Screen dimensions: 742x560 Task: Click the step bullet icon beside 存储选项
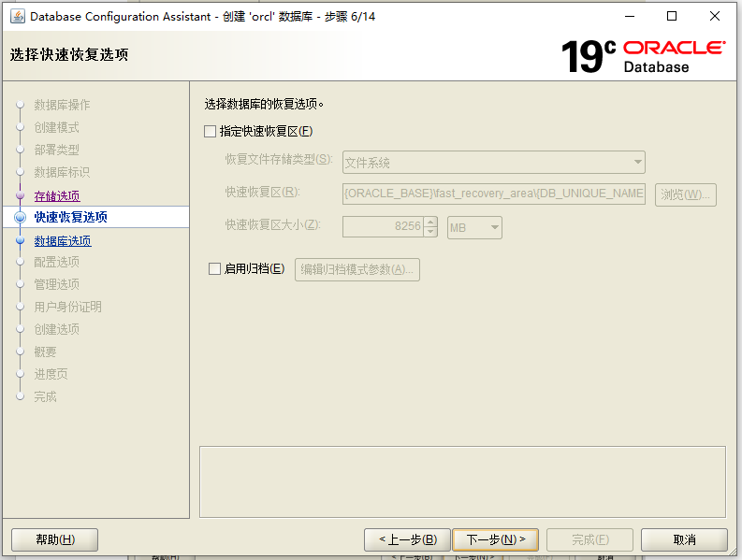(20, 194)
